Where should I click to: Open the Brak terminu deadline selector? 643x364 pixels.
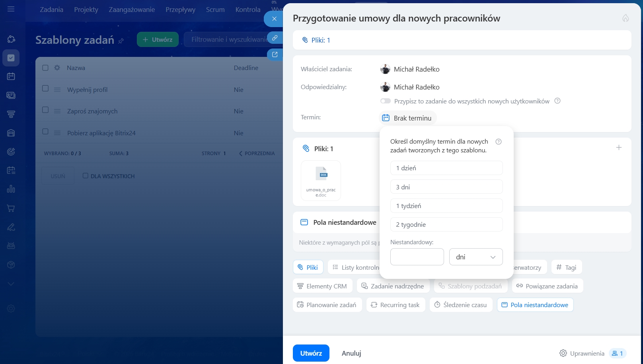(x=408, y=118)
